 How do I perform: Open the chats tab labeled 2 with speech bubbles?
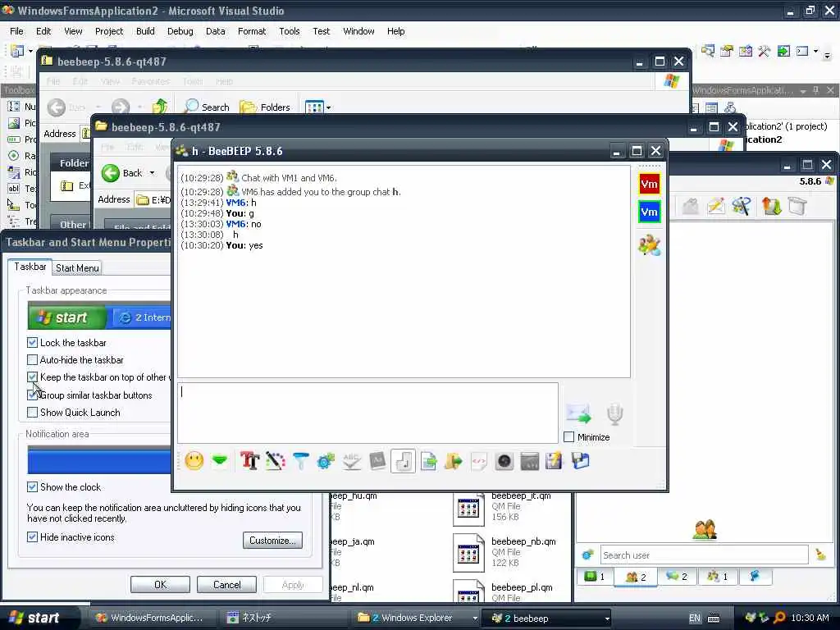677,577
